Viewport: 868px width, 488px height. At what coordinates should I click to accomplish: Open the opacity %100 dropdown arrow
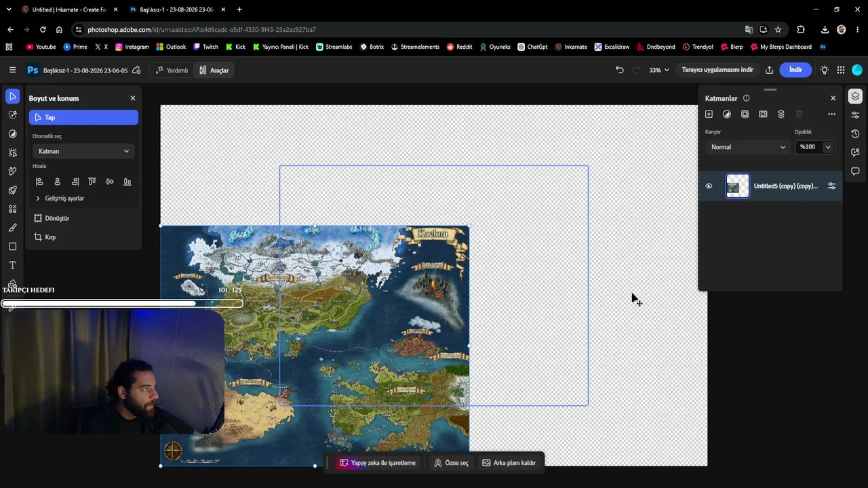click(x=828, y=147)
